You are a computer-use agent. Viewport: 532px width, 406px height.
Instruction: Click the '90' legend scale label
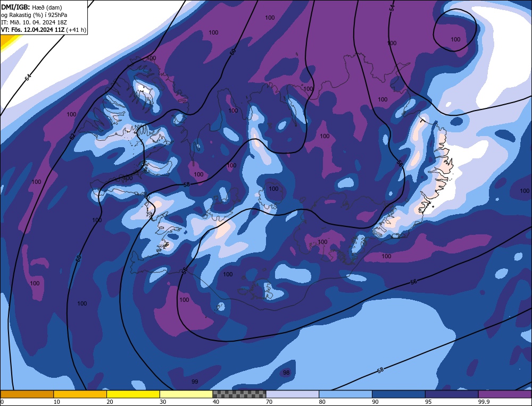point(375,402)
